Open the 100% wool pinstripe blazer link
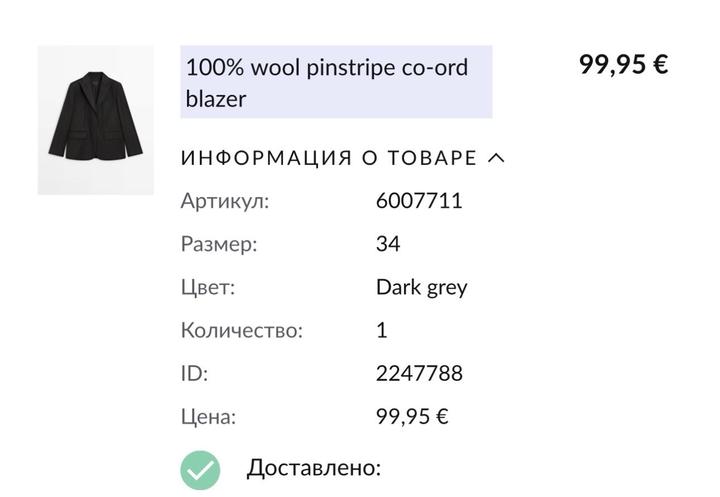This screenshot has width=720, height=497. pos(326,69)
